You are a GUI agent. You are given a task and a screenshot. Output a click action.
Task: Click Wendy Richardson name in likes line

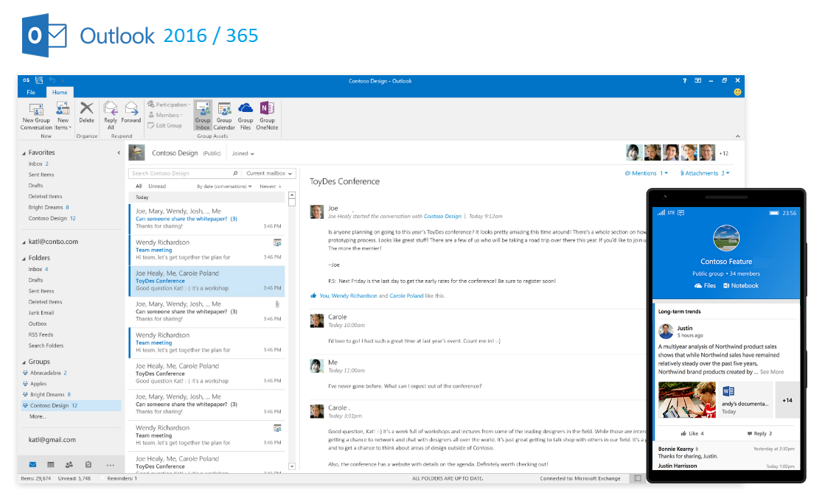click(x=354, y=295)
